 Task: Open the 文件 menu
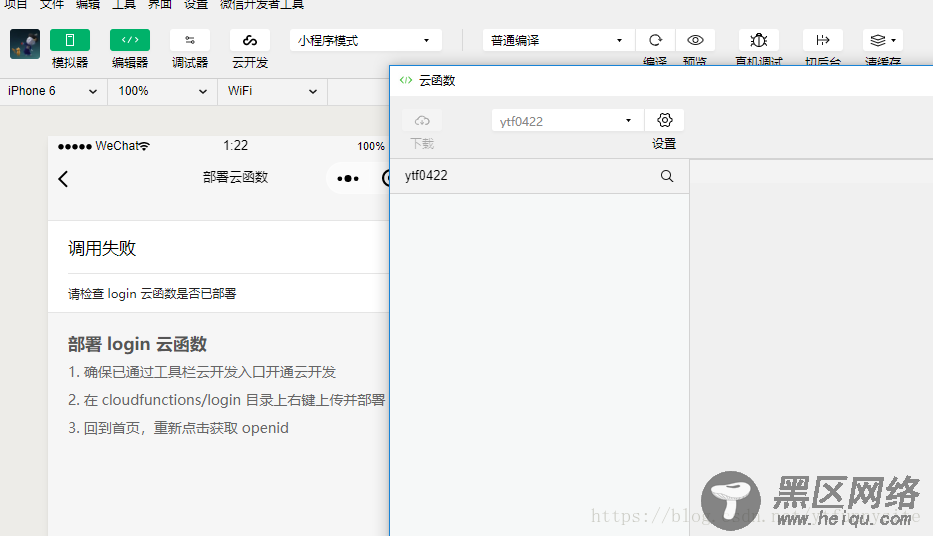(52, 4)
